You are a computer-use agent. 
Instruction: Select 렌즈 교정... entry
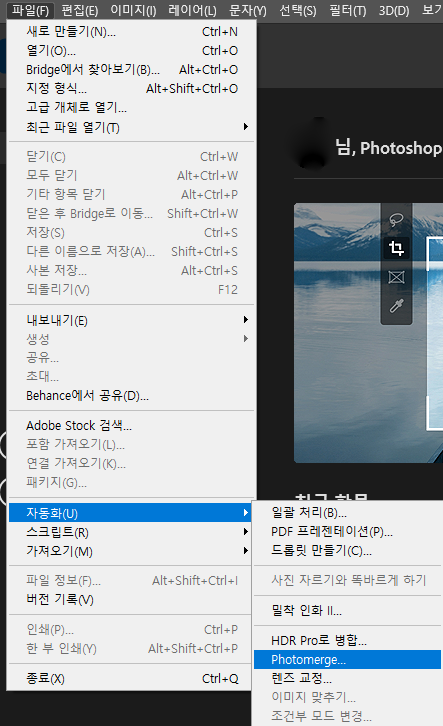(x=347, y=678)
